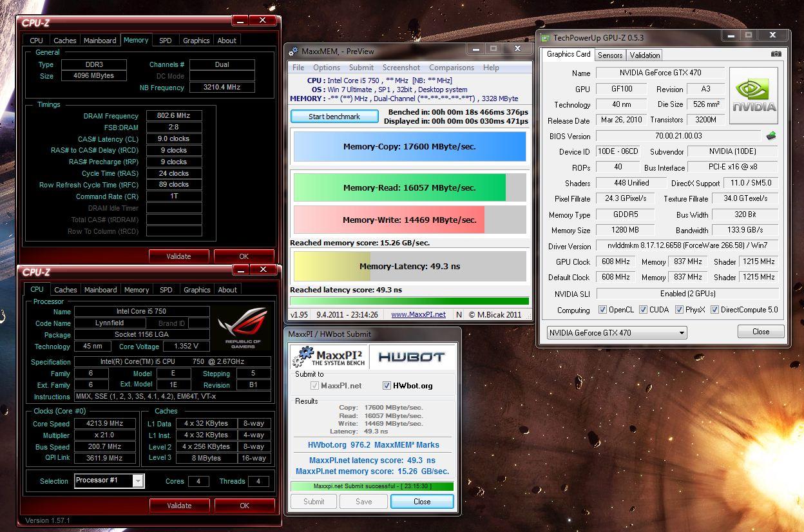Open the Comparisons menu in MaxxMEM
Viewport: 804px width, 532px height.
pos(452,68)
